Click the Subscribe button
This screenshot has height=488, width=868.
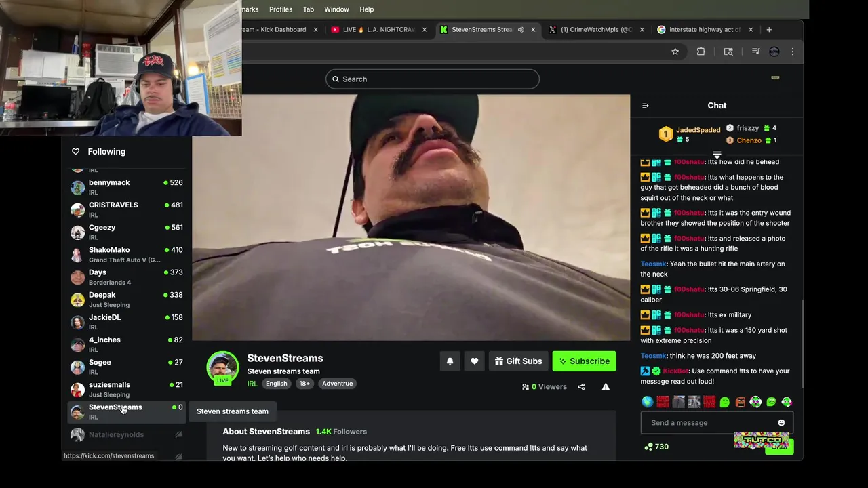[x=584, y=361]
